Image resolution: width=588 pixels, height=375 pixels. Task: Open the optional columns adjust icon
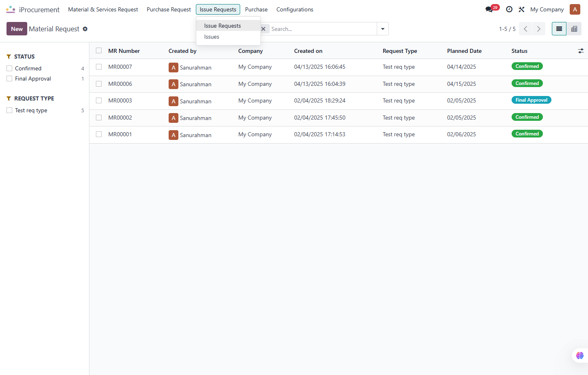[x=581, y=51]
